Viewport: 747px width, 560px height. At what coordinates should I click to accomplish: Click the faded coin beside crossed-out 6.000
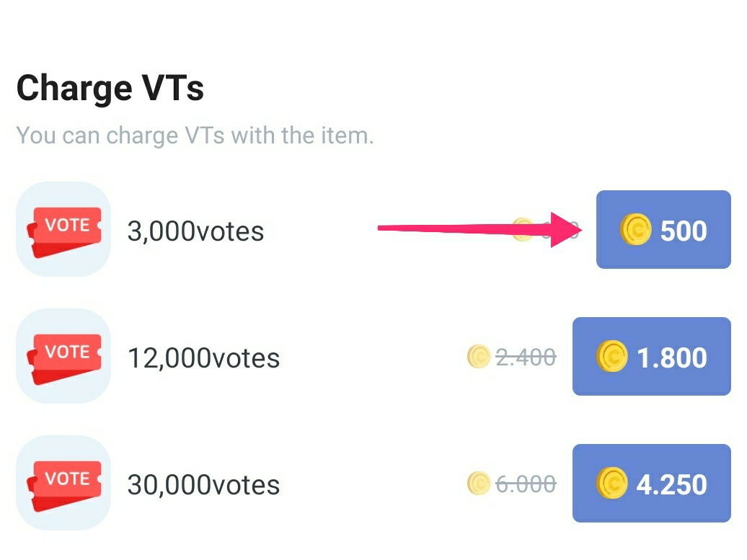tap(479, 483)
